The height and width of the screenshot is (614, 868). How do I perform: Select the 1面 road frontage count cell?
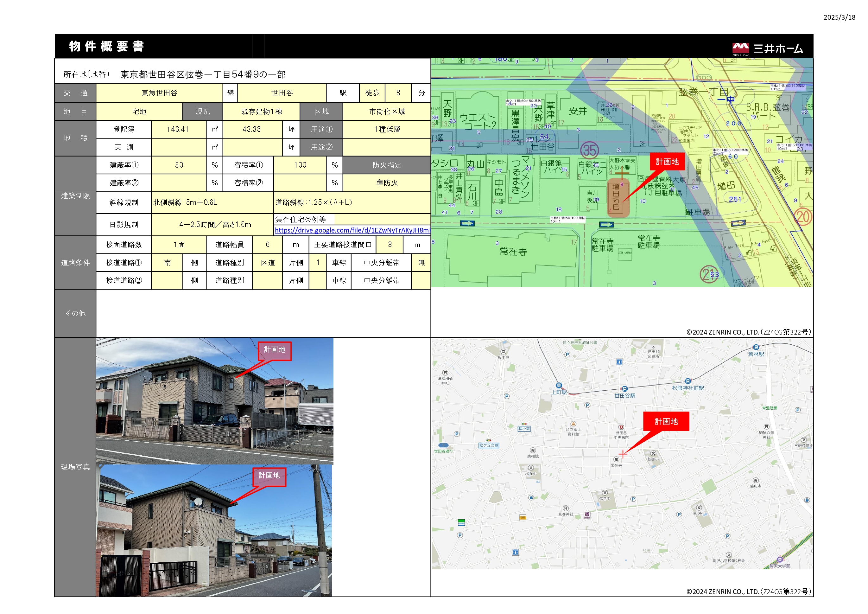click(x=179, y=245)
